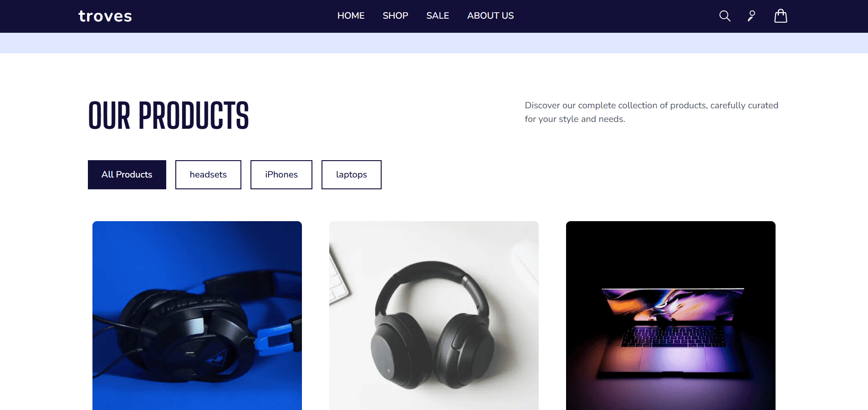
Task: Open the glowing purple laptop product image
Action: coord(671,316)
